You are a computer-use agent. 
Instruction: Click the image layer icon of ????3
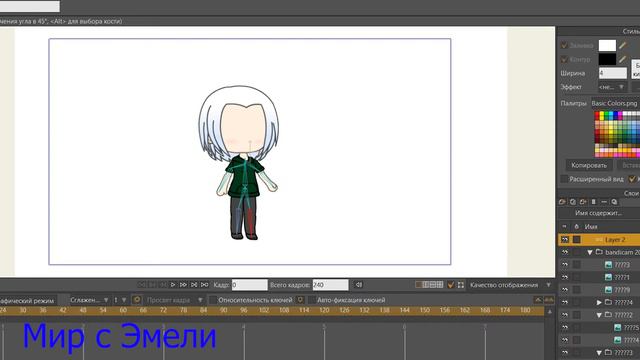(609, 264)
